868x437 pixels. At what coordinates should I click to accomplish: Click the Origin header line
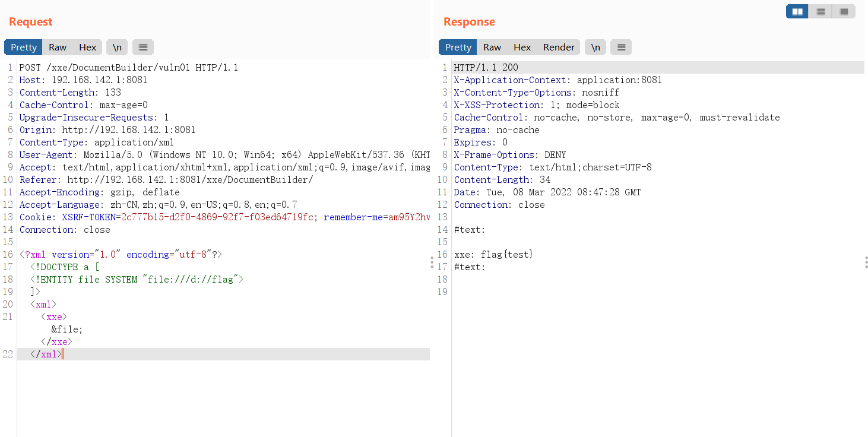coord(107,130)
